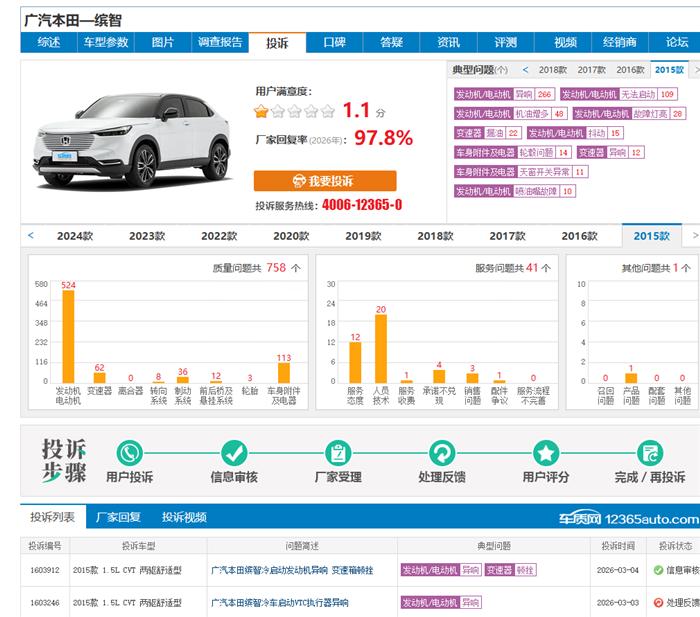Viewport: 700px width, 617px height.
Task: Click the 信息审核 checkmark step icon
Action: coord(234,452)
